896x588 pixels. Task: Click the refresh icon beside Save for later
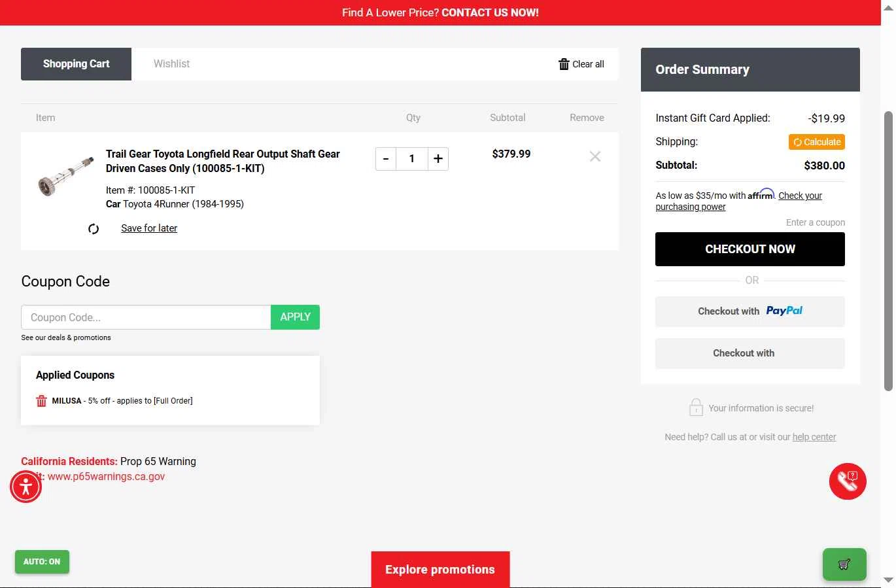pos(94,229)
